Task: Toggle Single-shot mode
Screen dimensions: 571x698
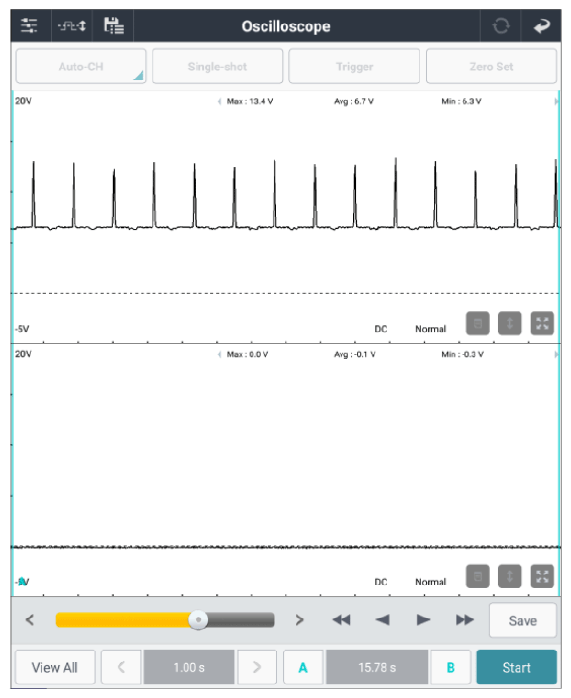Action: coord(217,66)
